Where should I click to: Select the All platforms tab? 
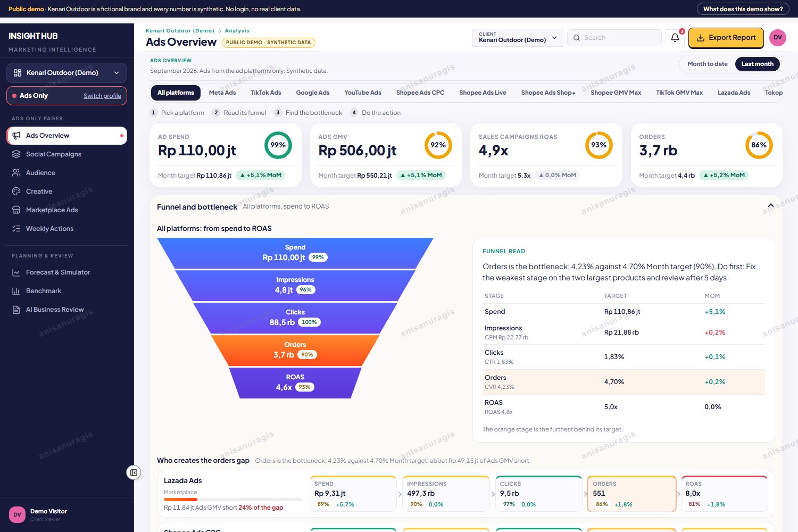pyautogui.click(x=176, y=93)
